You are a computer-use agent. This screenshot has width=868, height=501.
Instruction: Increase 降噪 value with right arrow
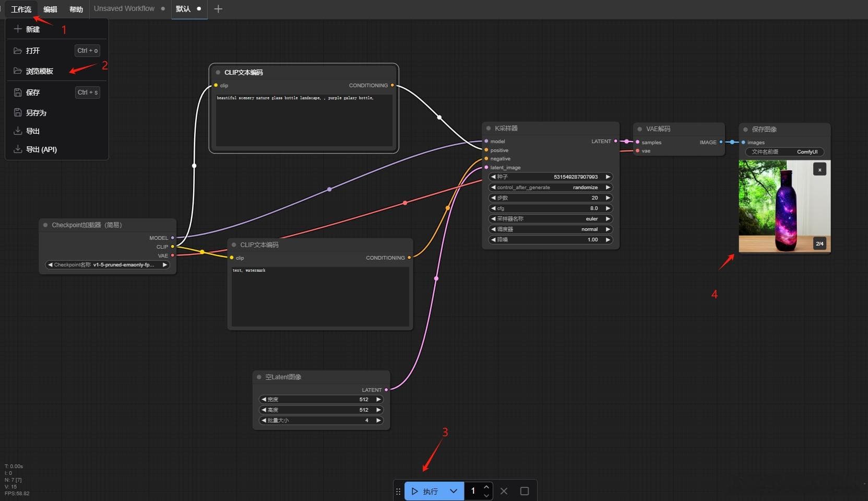[x=608, y=240]
